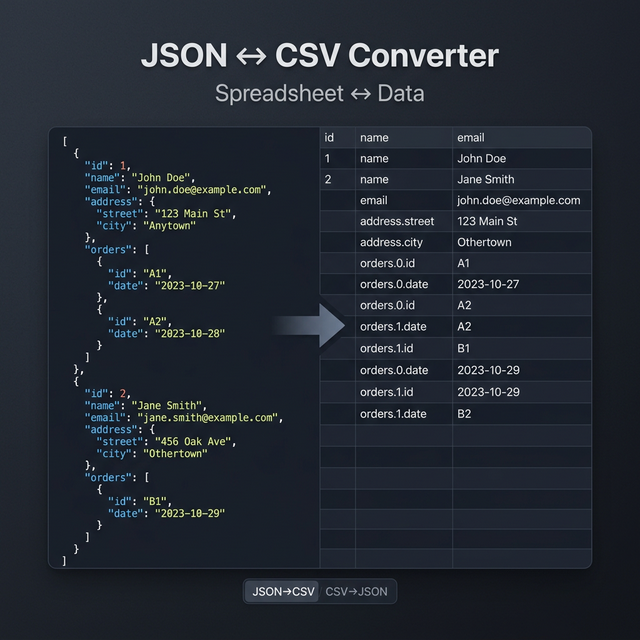Select the B2 value cell

(522, 414)
